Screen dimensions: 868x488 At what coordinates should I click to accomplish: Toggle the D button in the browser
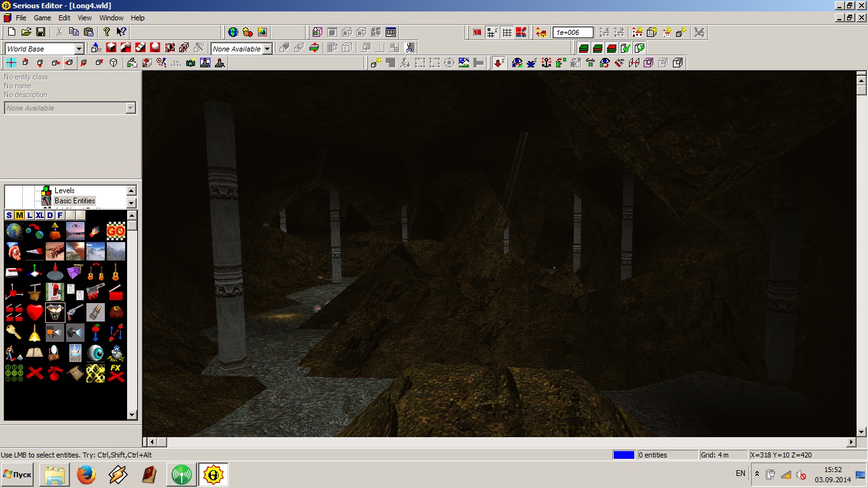pos(50,215)
